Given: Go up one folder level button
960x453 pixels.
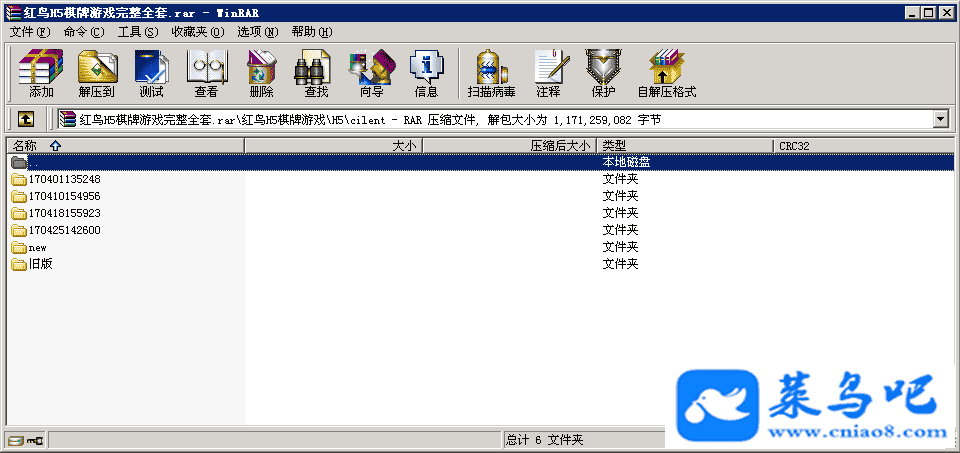Looking at the screenshot, I should pos(25,119).
